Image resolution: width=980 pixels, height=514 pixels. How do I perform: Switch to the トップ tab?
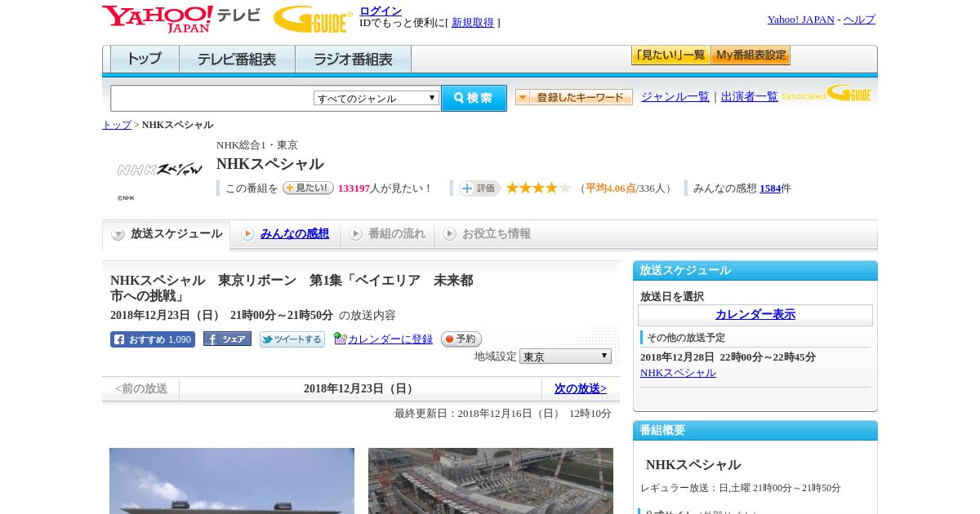[x=145, y=60]
